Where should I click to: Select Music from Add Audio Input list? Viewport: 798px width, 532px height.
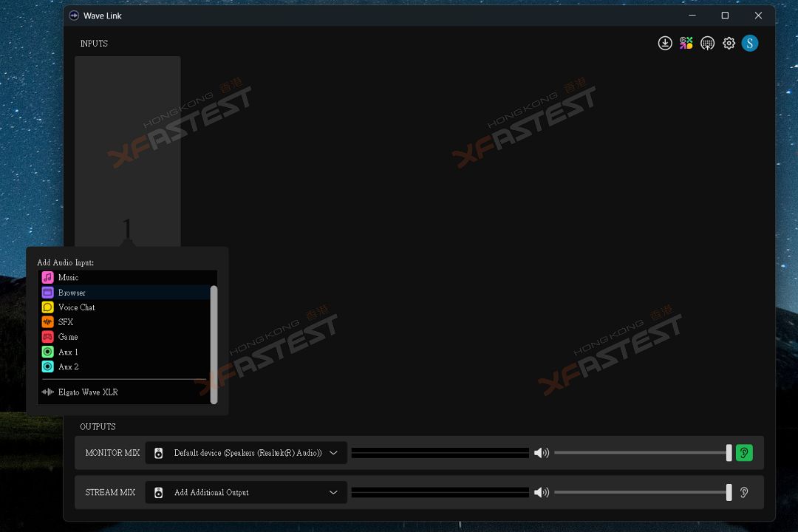(125, 278)
